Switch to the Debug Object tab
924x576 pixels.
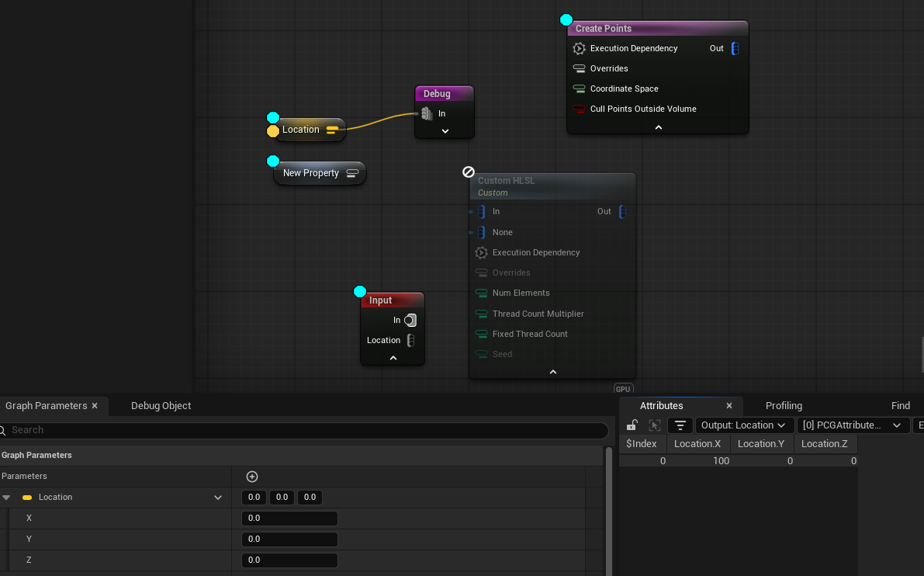[x=161, y=406]
